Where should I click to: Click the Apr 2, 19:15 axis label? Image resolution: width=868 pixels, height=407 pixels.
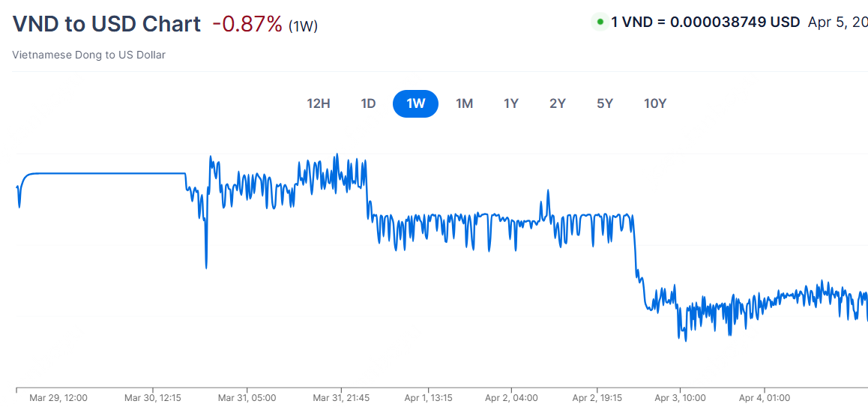[597, 398]
